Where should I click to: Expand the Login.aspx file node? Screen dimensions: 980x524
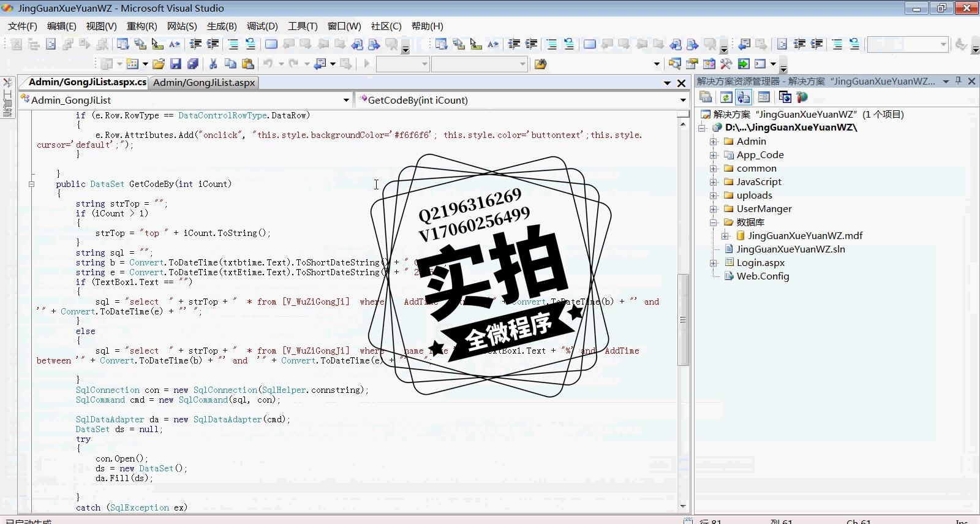pyautogui.click(x=714, y=263)
